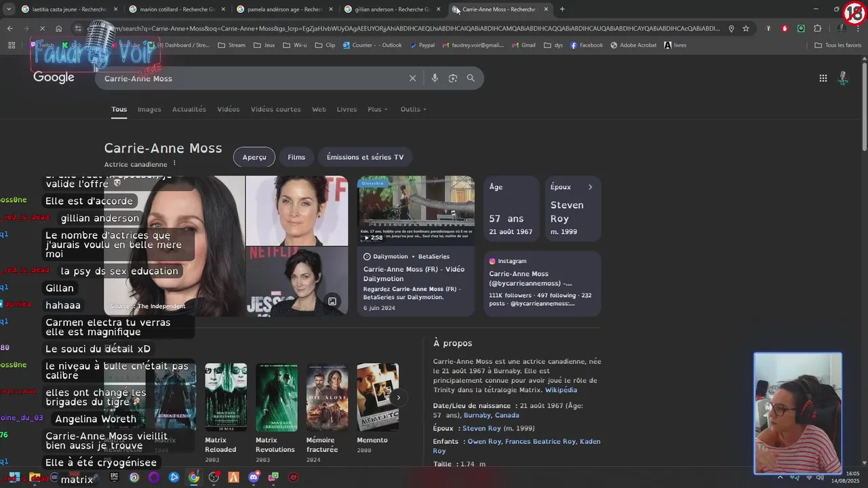Select the Livres search filter
This screenshot has height=488, width=868.
click(347, 109)
